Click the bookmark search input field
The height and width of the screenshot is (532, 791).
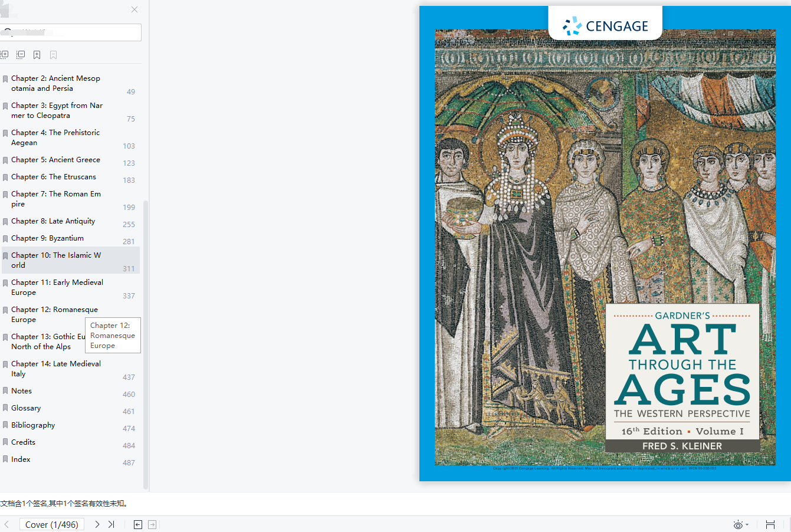click(71, 32)
